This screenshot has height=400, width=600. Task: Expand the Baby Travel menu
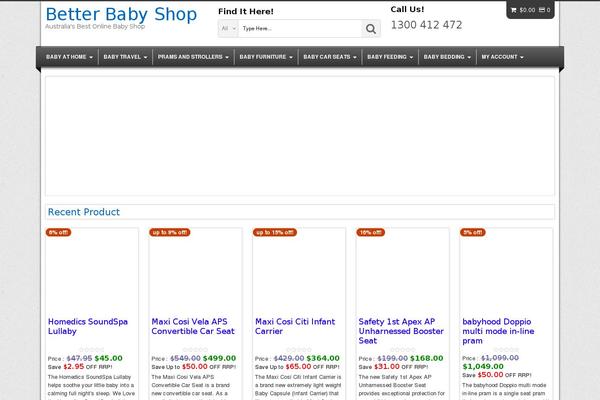pyautogui.click(x=126, y=57)
